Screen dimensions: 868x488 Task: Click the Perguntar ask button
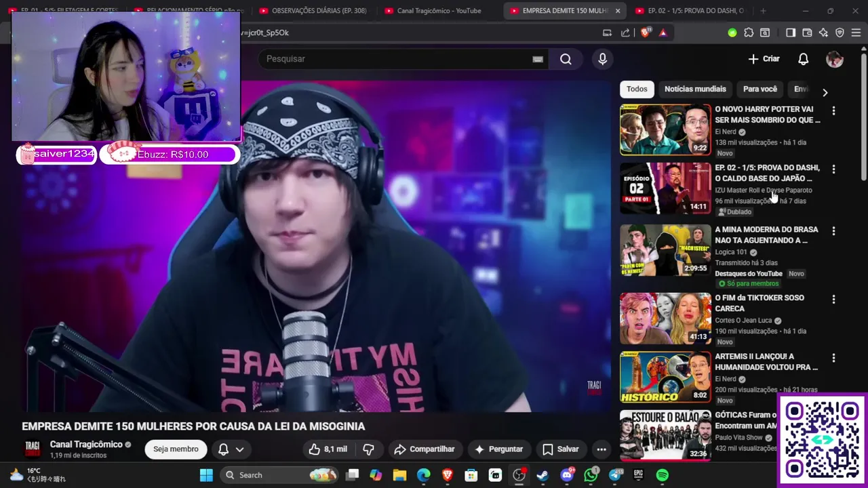pyautogui.click(x=499, y=449)
